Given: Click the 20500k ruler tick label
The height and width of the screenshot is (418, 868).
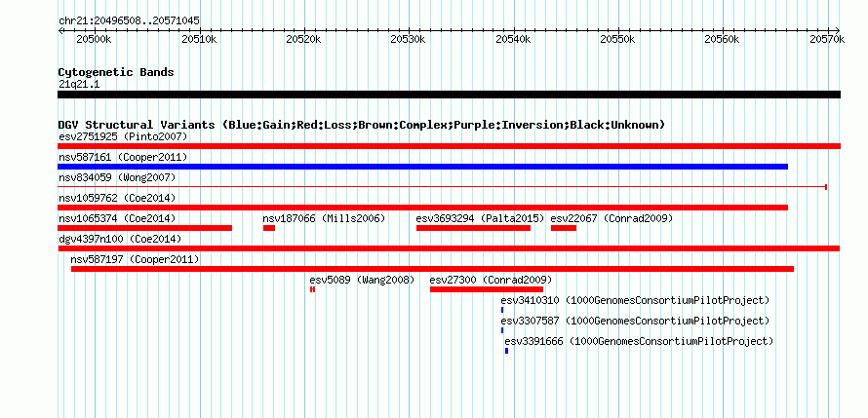Looking at the screenshot, I should tap(94, 39).
